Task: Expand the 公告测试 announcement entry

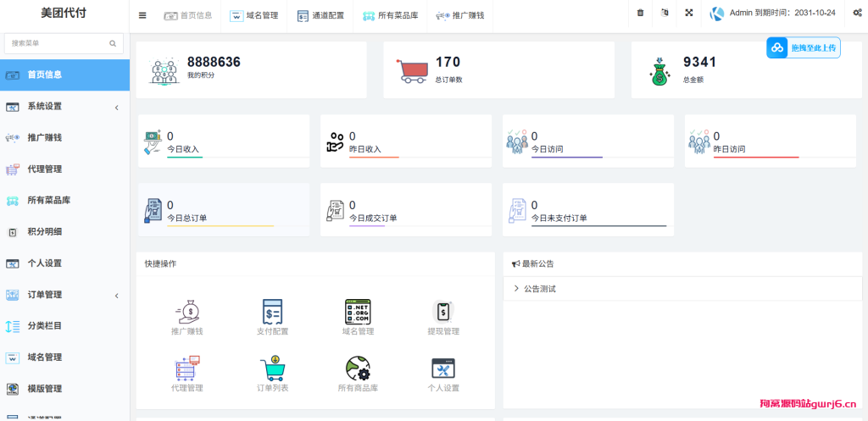Action: point(682,289)
